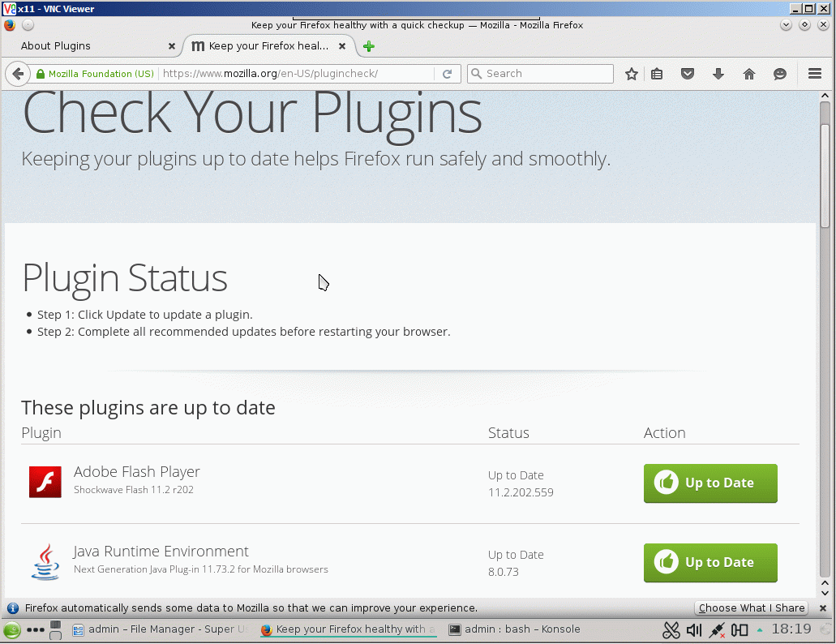Open a new tab with green plus
The width and height of the screenshot is (836, 644).
(368, 46)
